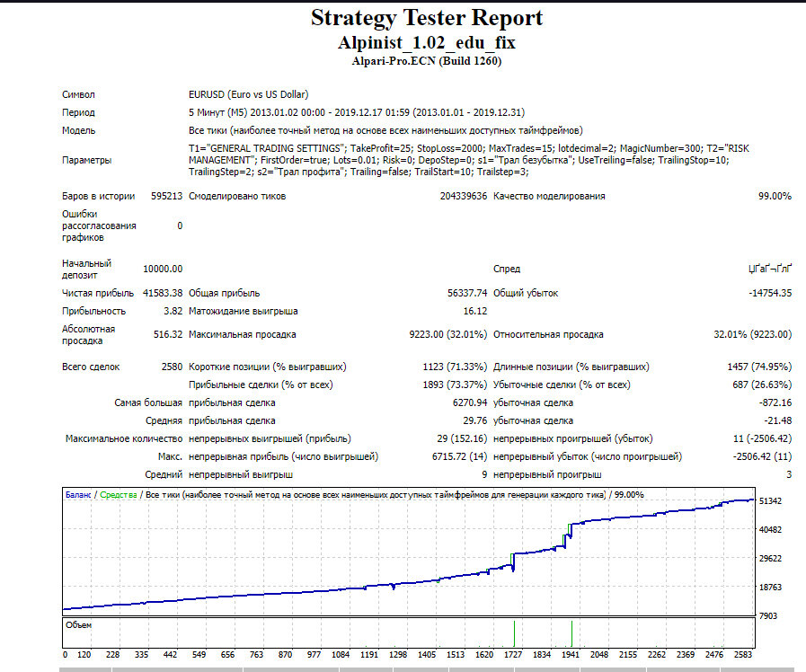Click the 'Матожидание выигрыша' label

click(244, 312)
